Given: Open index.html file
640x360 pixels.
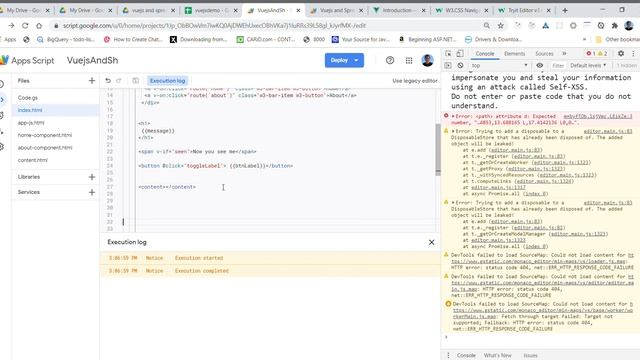Looking at the screenshot, I should point(30,110).
